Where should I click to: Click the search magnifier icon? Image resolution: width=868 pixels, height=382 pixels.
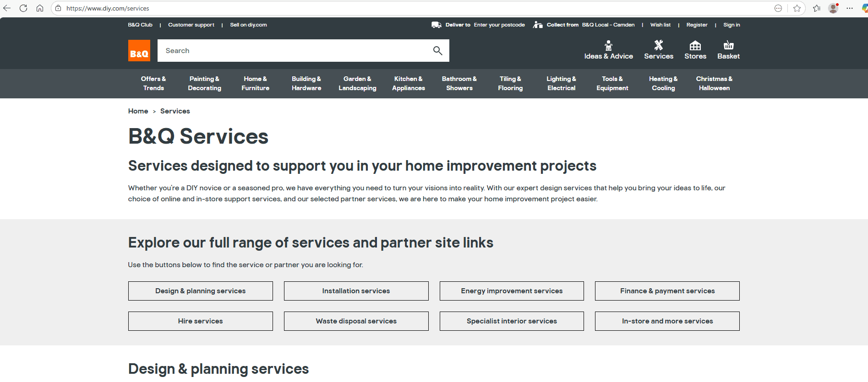point(437,51)
